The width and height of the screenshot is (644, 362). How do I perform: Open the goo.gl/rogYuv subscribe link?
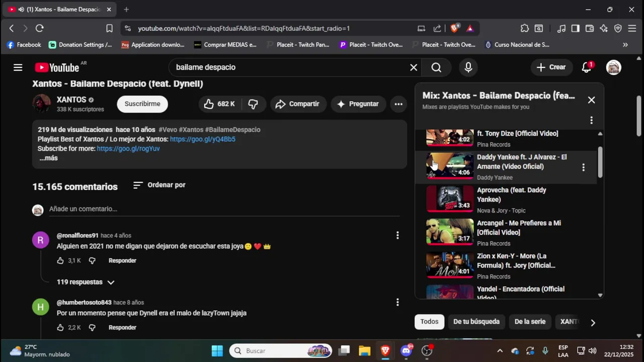[x=128, y=149]
